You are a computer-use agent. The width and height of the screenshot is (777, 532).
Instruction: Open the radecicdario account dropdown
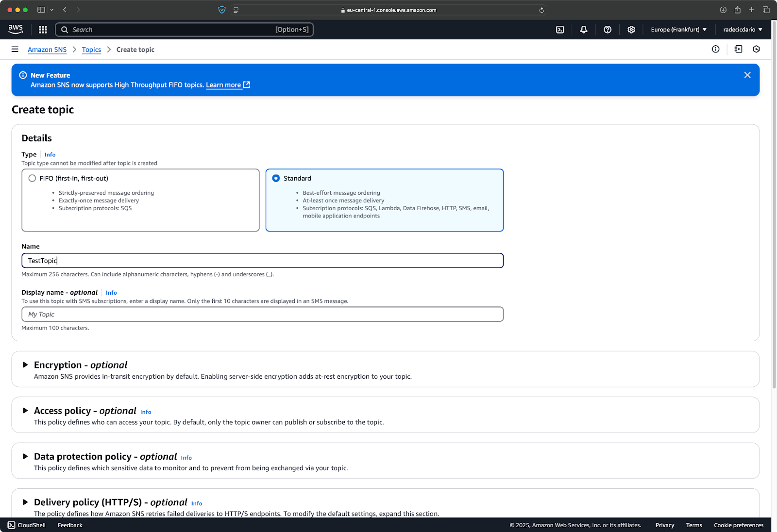(x=743, y=30)
